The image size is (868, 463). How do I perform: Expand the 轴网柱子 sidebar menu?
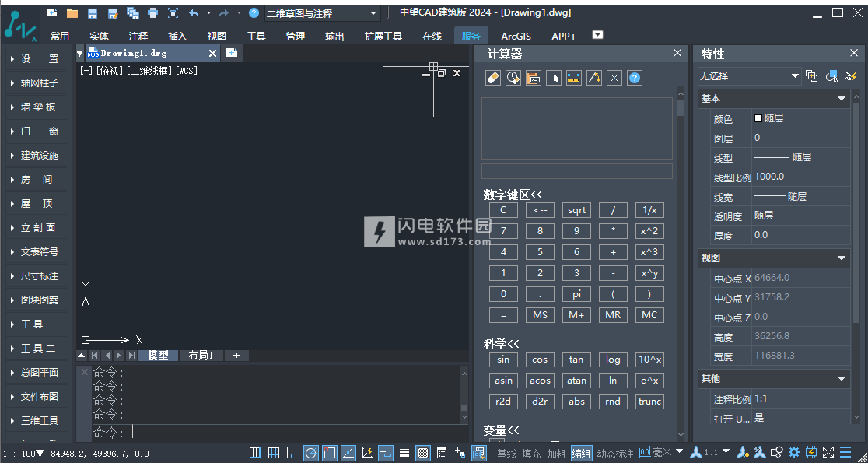(36, 83)
